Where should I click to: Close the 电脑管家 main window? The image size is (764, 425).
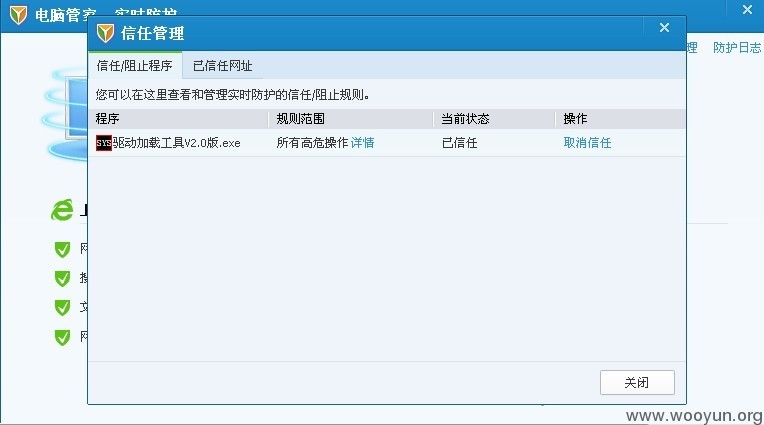[x=747, y=10]
